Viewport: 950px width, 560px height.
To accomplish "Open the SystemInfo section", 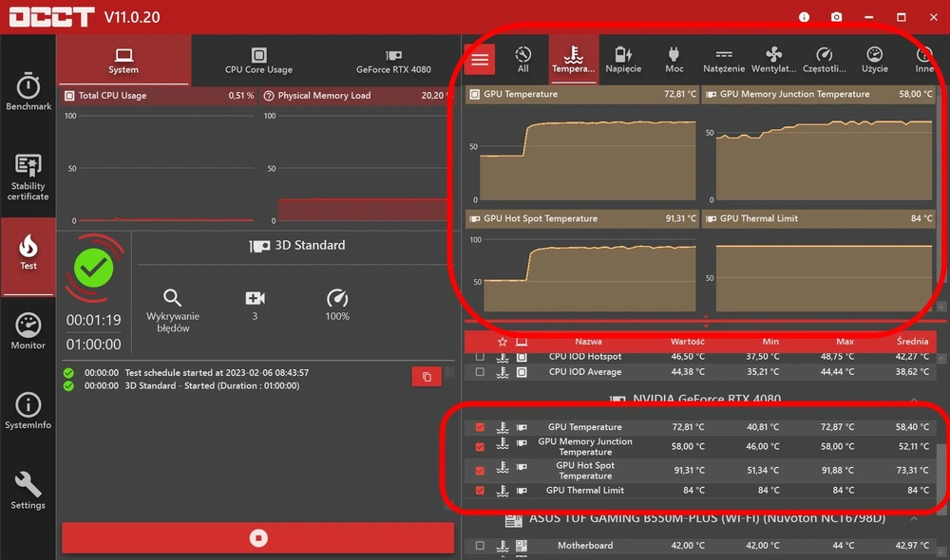I will click(x=28, y=411).
